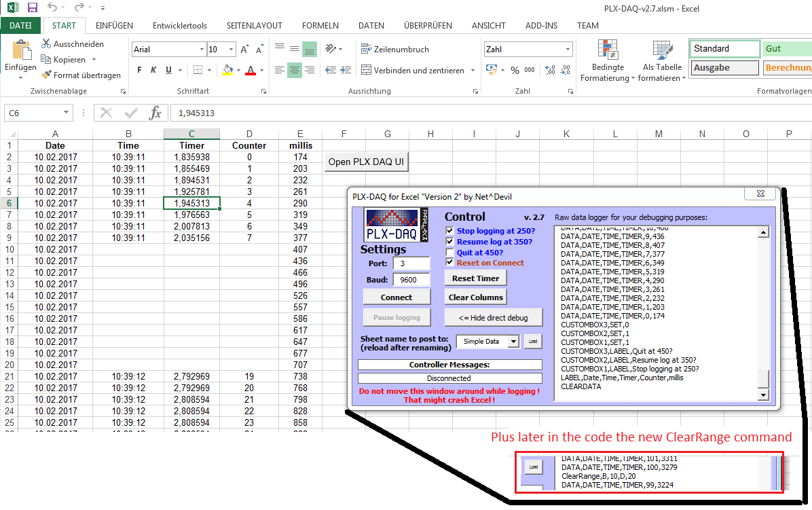Apply percent number format
This screenshot has height=510, width=812.
point(515,70)
